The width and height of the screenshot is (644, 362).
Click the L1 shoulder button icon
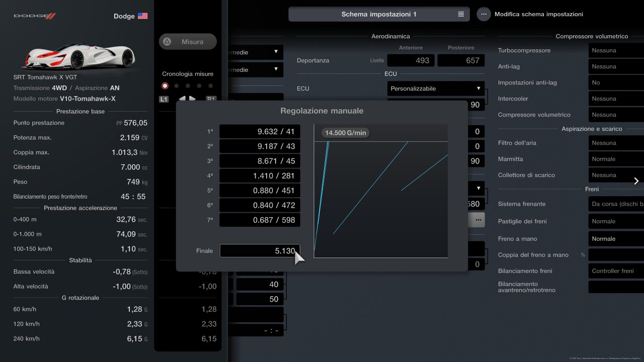(x=164, y=99)
